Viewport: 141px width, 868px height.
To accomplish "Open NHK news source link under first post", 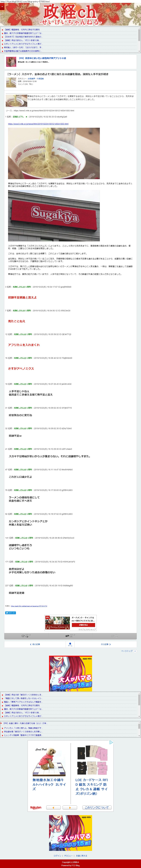I will (x=38, y=124).
